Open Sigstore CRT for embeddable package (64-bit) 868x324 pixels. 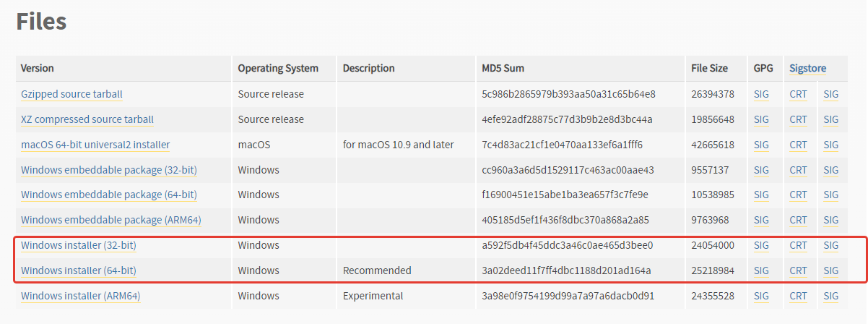(799, 195)
